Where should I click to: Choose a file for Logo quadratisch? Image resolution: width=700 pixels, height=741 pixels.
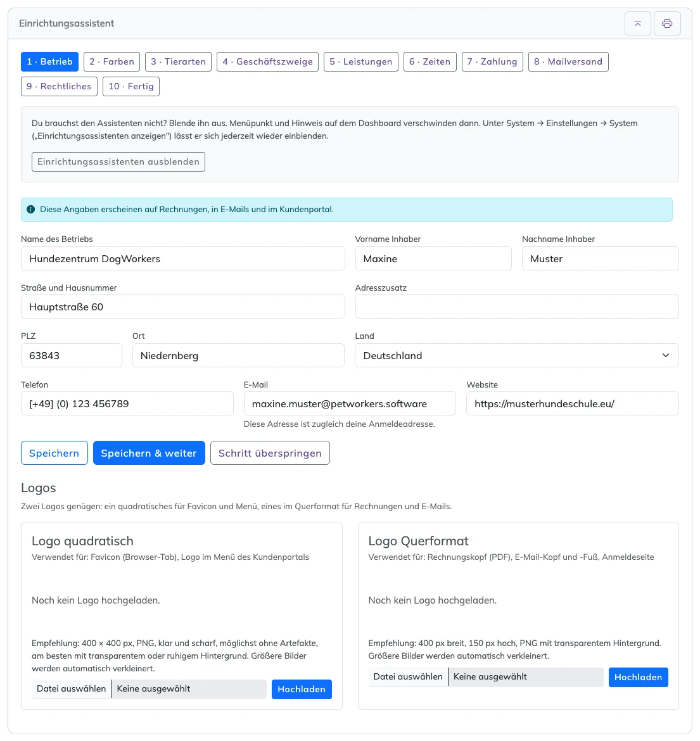pos(72,688)
